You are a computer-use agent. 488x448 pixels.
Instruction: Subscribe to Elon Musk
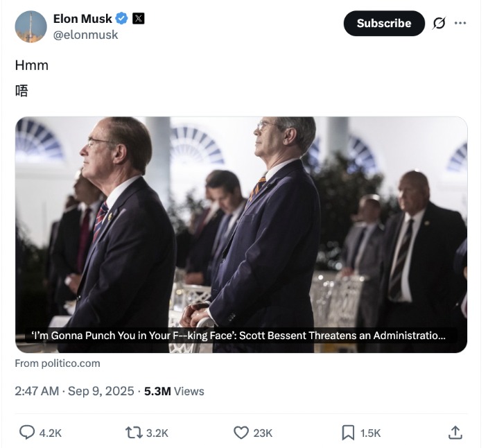pyautogui.click(x=384, y=24)
